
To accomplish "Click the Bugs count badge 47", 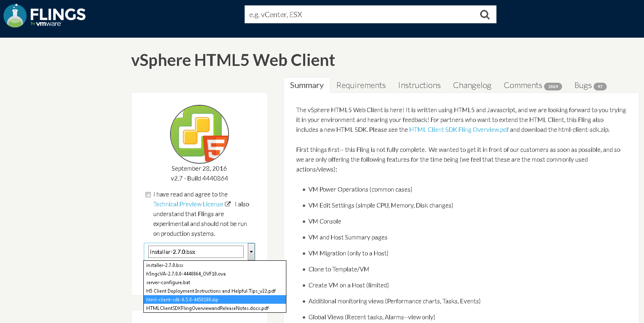I will tap(600, 86).
